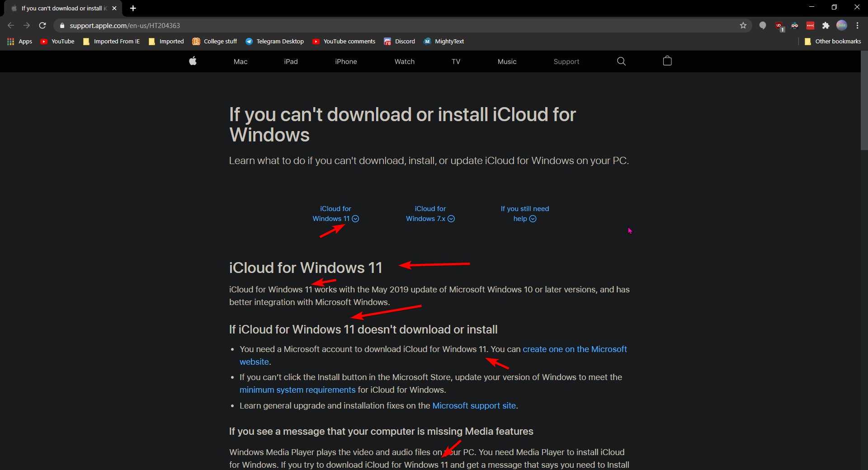
Task: Restore down the Chrome window
Action: pyautogui.click(x=834, y=7)
